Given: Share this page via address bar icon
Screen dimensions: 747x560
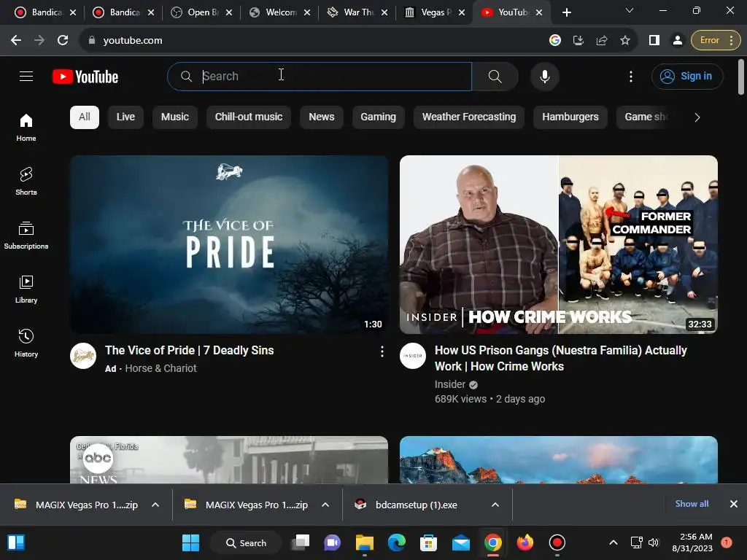Looking at the screenshot, I should (x=602, y=41).
